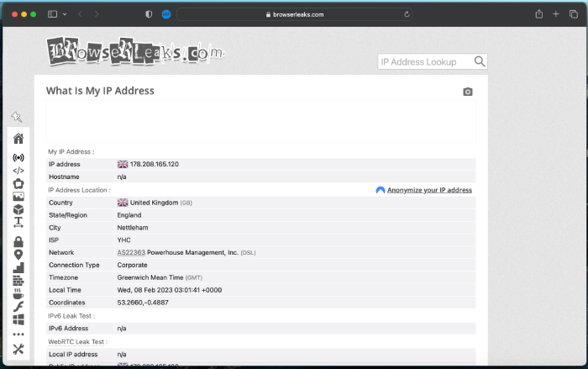Open a new tab with plus button
Screen dimensions: 588x369
[555, 14]
